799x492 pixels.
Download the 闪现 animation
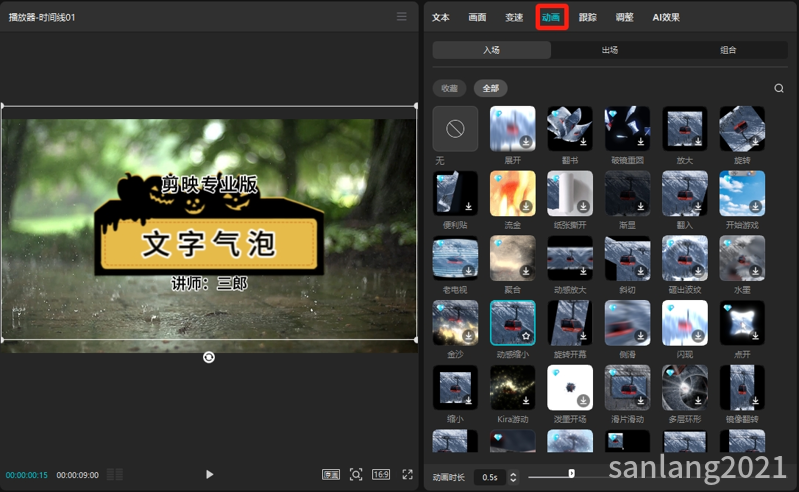[698, 336]
